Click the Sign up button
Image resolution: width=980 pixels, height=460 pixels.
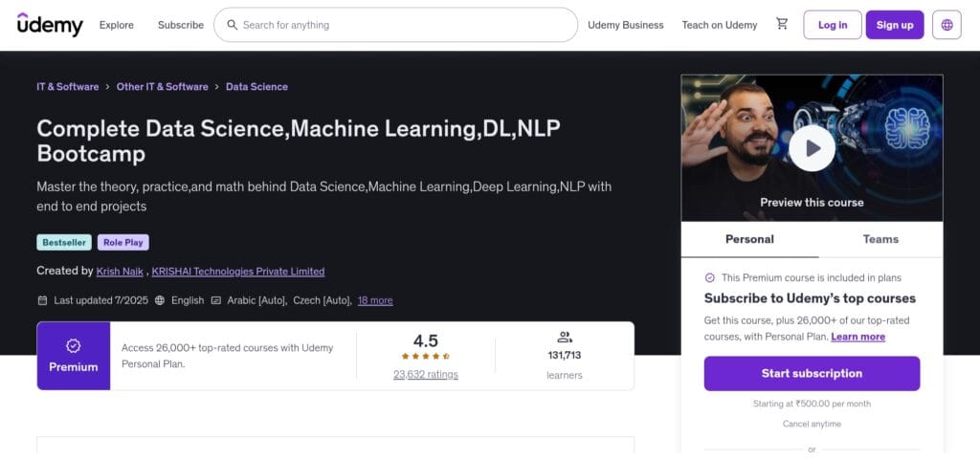click(x=895, y=25)
